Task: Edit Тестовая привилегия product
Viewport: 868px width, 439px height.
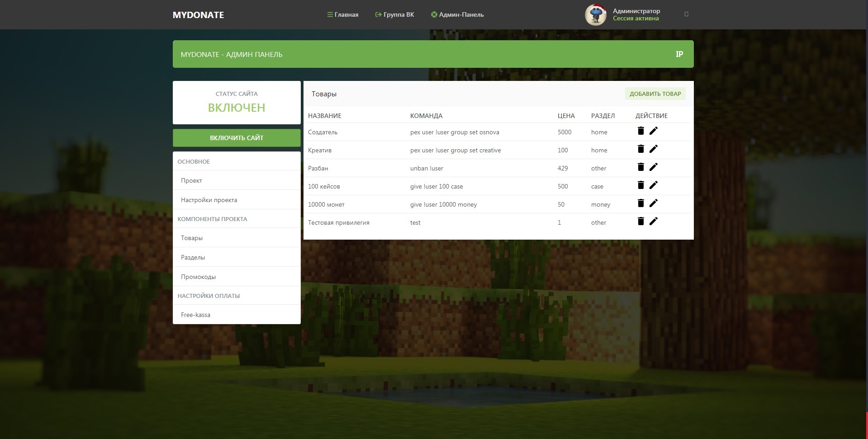Action: [x=654, y=221]
